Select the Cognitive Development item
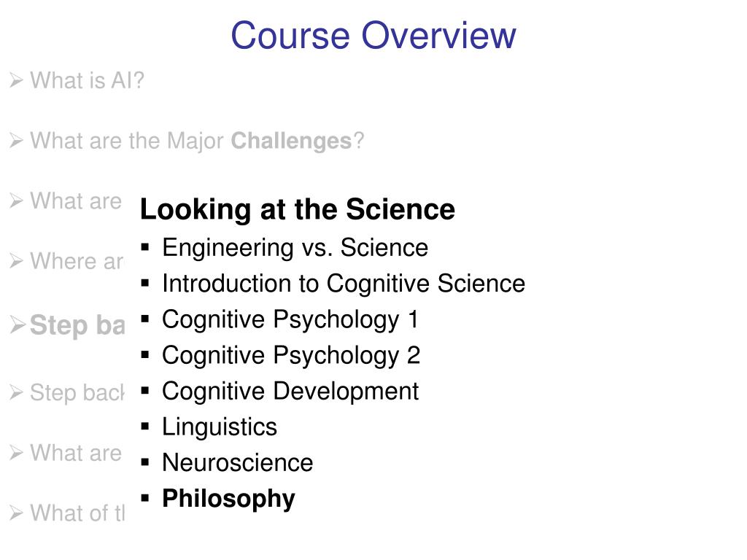The width and height of the screenshot is (747, 560). click(290, 392)
